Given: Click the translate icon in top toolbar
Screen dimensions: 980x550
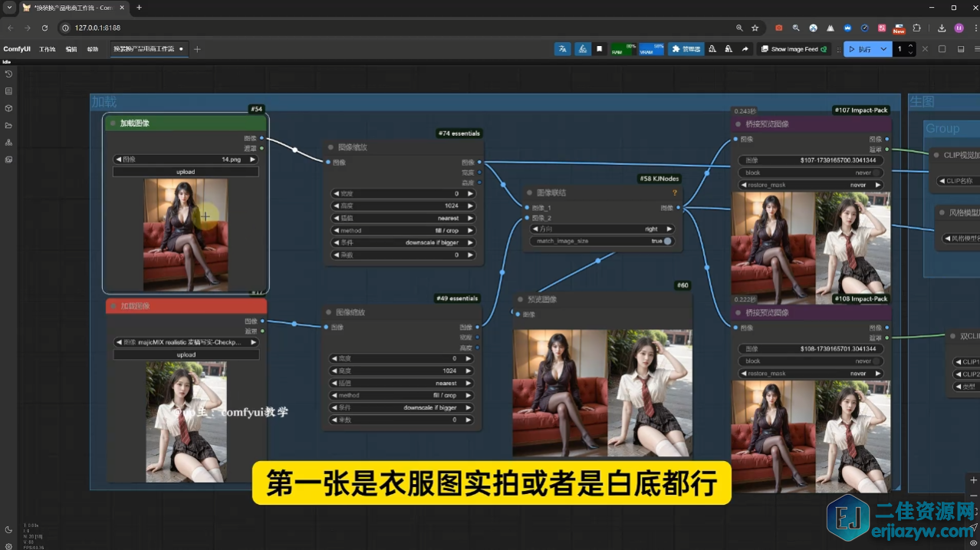Looking at the screenshot, I should coord(563,49).
